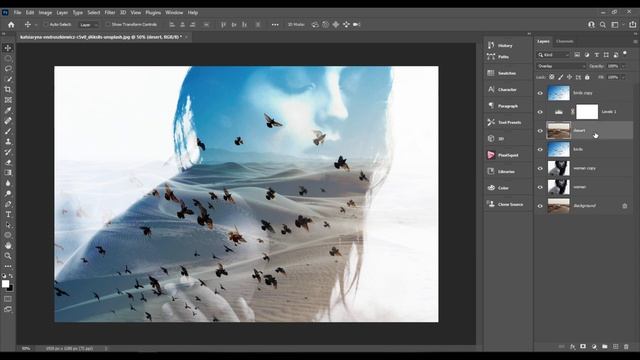Viewport: 640px width, 360px height.
Task: Click the foreground color swatch
Action: pyautogui.click(x=5, y=284)
